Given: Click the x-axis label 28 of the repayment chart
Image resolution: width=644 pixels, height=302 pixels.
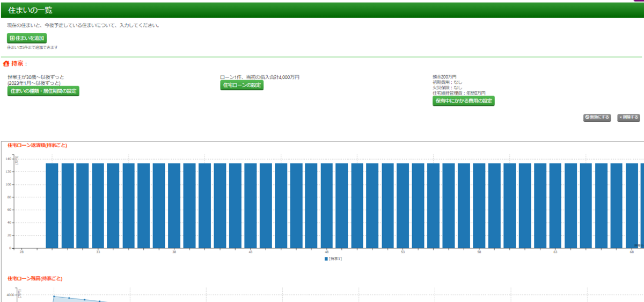Looking at the screenshot, I should coord(21,251).
